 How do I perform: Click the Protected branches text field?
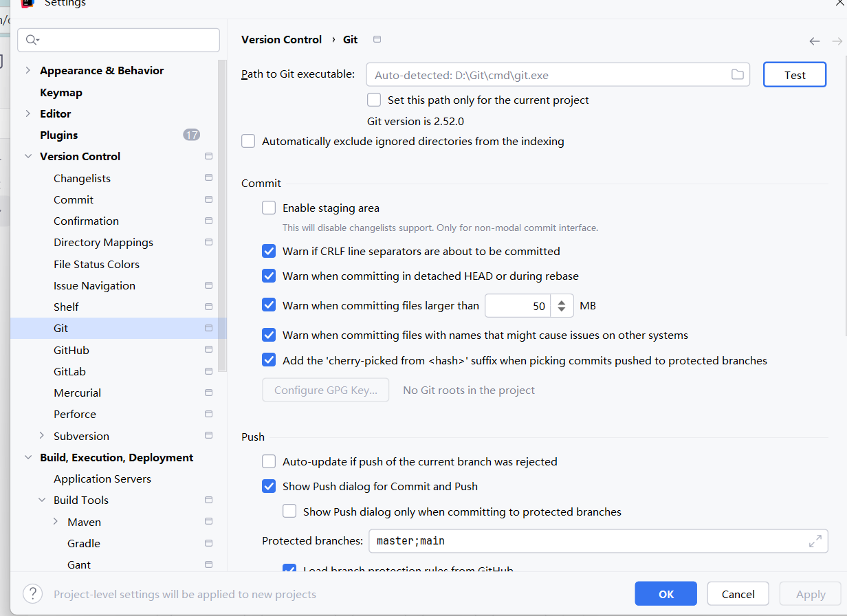[598, 541]
